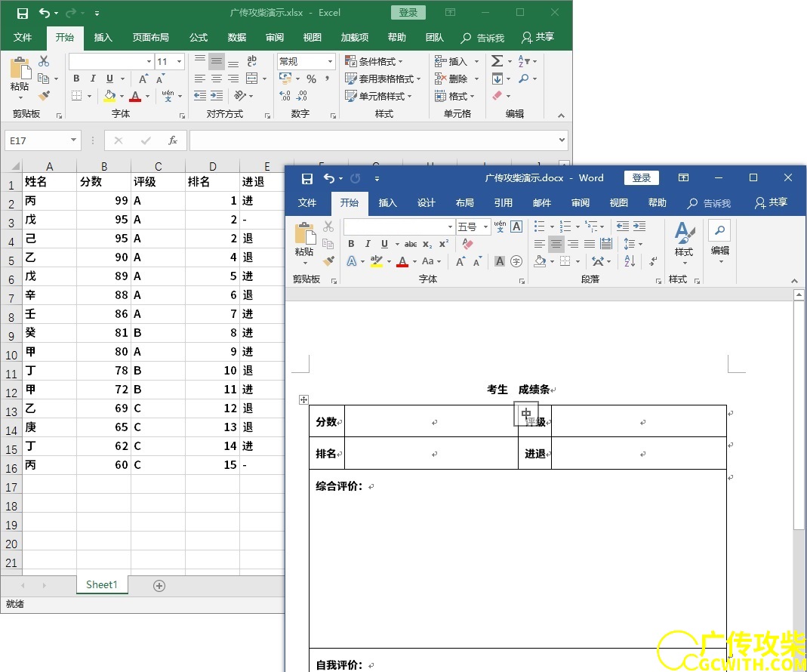Click 共享 in Word ribbon
Screen dimensions: 807x672
pos(771,203)
